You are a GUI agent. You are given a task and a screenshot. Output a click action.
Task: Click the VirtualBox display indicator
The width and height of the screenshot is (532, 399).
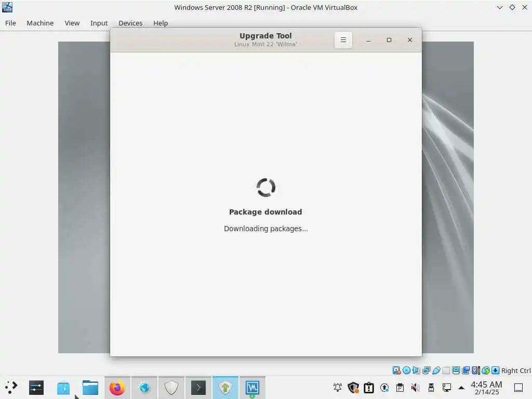[456, 370]
